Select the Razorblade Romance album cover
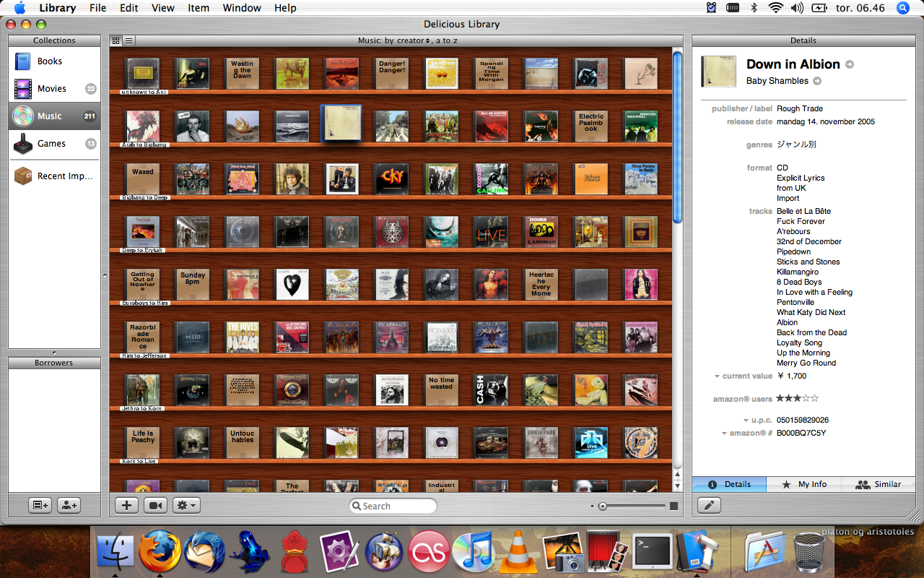Image resolution: width=924 pixels, height=578 pixels. coord(143,337)
